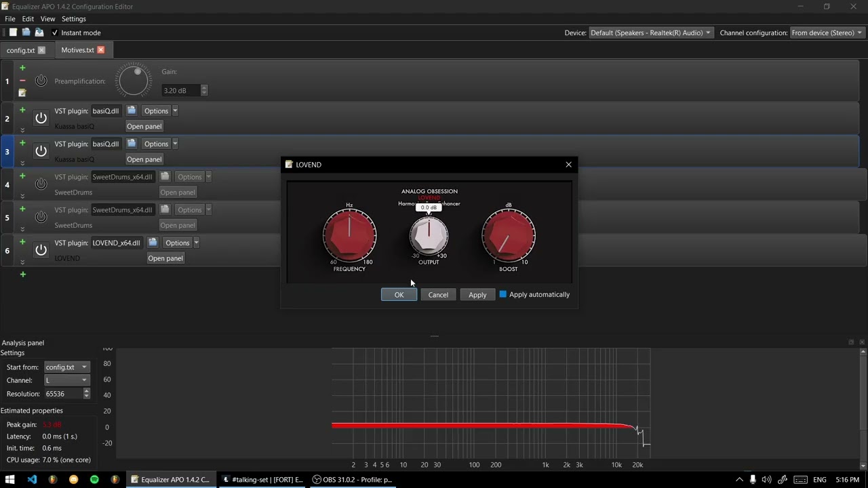Remove the Preamplification filter using red minus
The image size is (868, 488).
pos(22,81)
